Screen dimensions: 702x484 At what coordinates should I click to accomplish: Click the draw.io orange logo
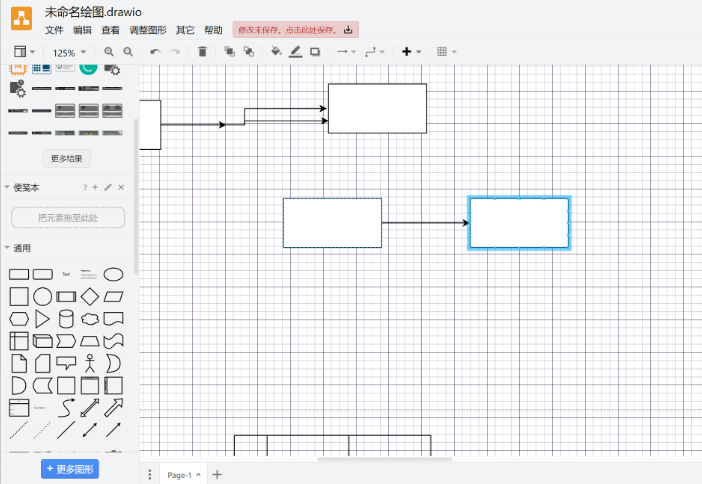[x=21, y=18]
